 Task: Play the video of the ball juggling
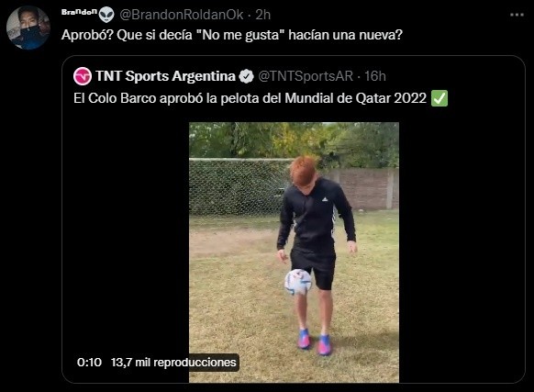(294, 252)
